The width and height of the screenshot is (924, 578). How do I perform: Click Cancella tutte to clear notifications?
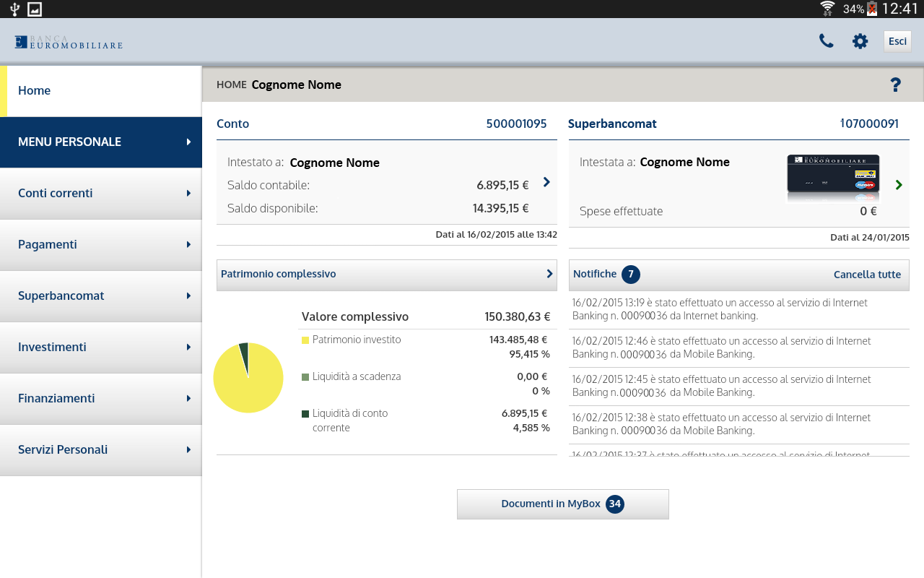pyautogui.click(x=867, y=275)
